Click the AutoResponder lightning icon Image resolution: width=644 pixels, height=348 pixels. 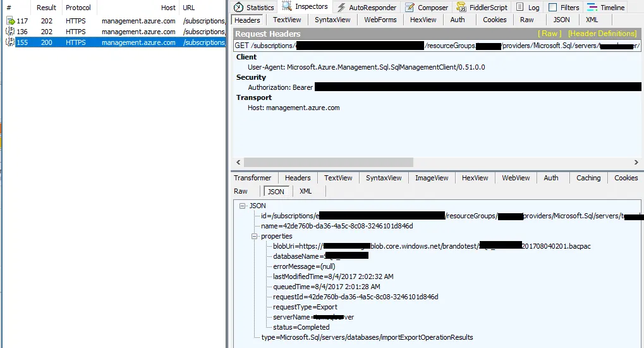(x=341, y=8)
